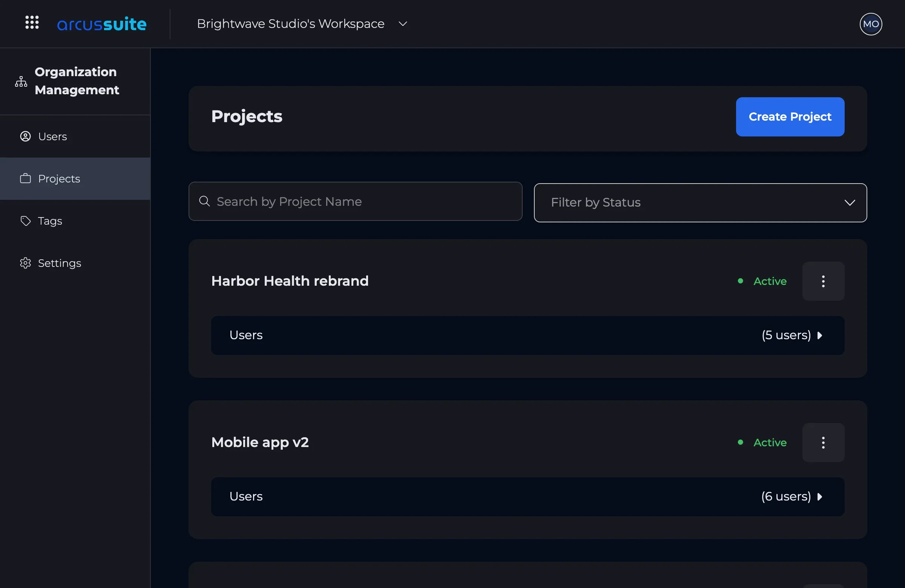905x588 pixels.
Task: Click the Projects page heading
Action: (x=247, y=116)
